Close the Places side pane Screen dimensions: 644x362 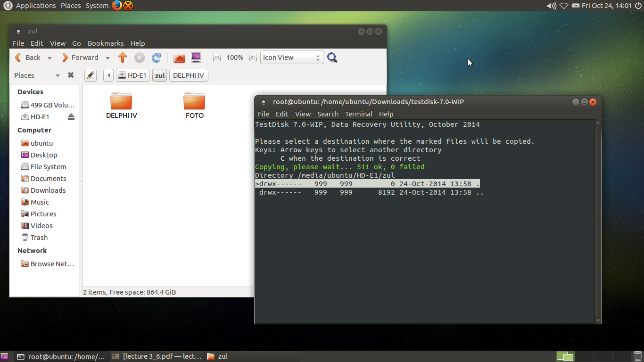[71, 75]
